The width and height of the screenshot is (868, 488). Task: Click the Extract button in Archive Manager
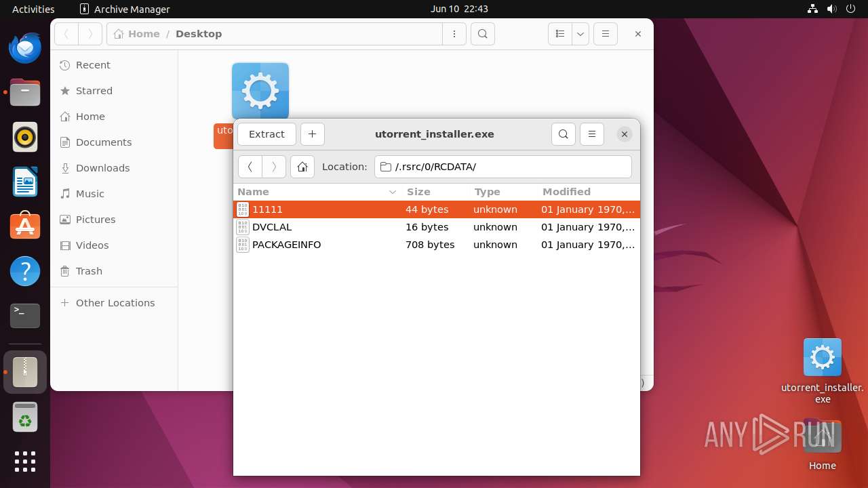coord(267,134)
